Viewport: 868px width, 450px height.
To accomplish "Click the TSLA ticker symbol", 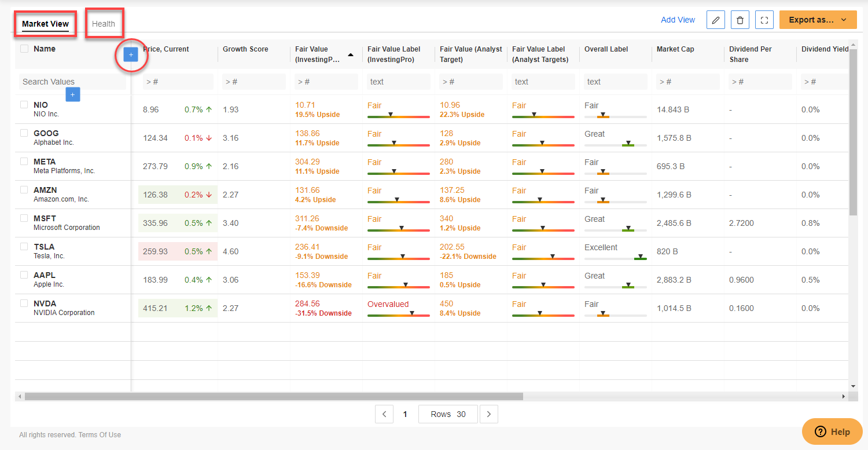I will (x=44, y=247).
